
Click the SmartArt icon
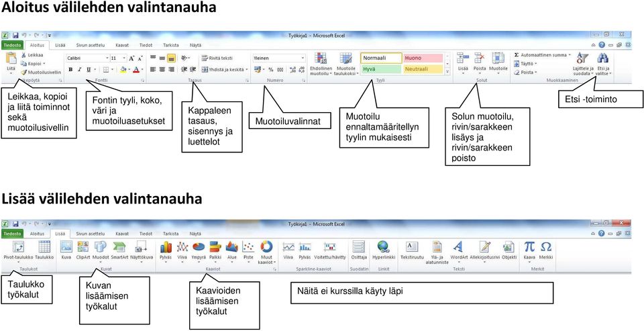(119, 246)
